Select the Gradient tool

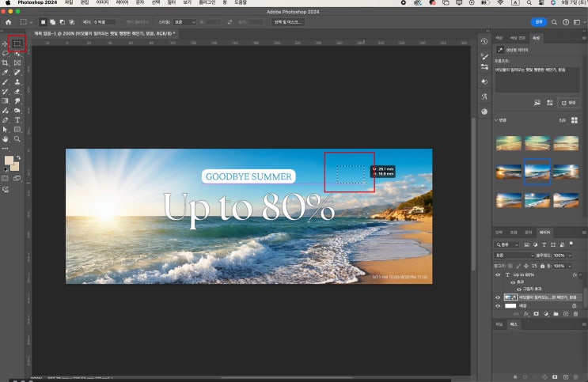[x=5, y=101]
